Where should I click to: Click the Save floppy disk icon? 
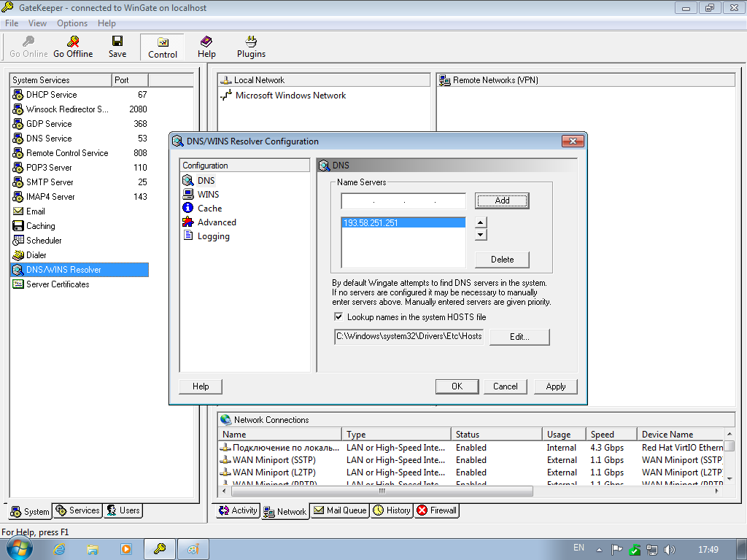[x=117, y=47]
